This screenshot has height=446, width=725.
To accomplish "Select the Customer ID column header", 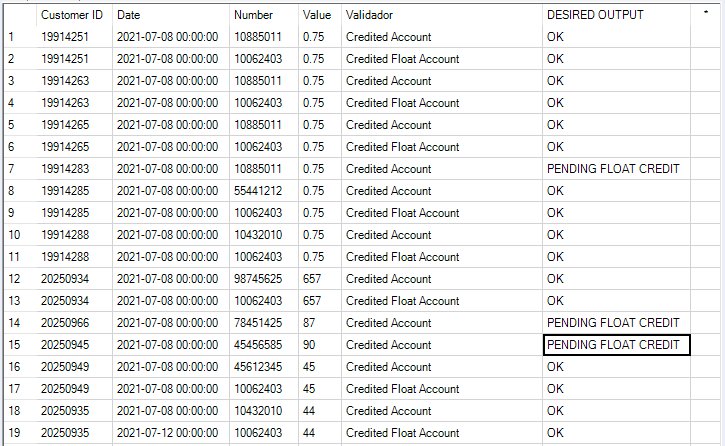I will pyautogui.click(x=72, y=15).
